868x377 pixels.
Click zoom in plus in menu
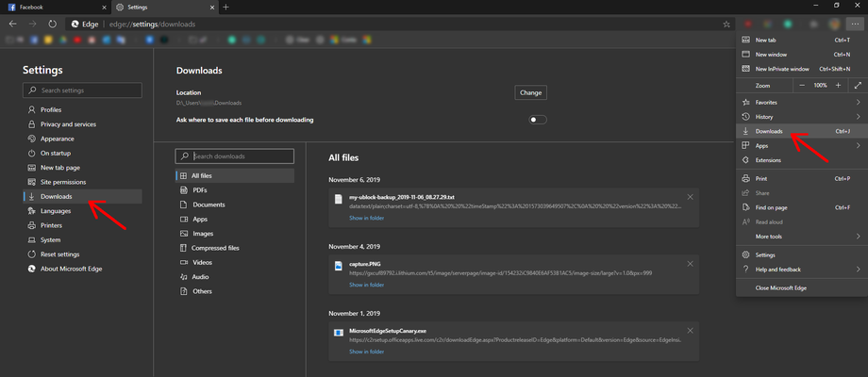(x=838, y=86)
